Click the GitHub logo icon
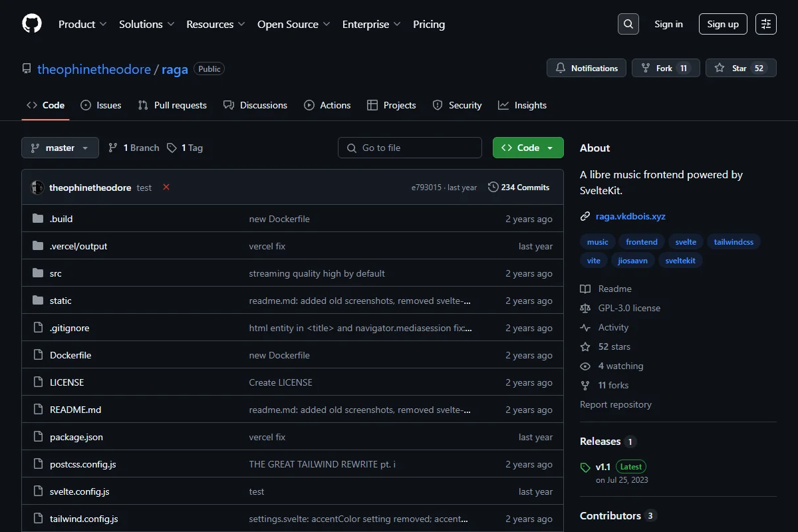This screenshot has height=532, width=798. pyautogui.click(x=32, y=24)
